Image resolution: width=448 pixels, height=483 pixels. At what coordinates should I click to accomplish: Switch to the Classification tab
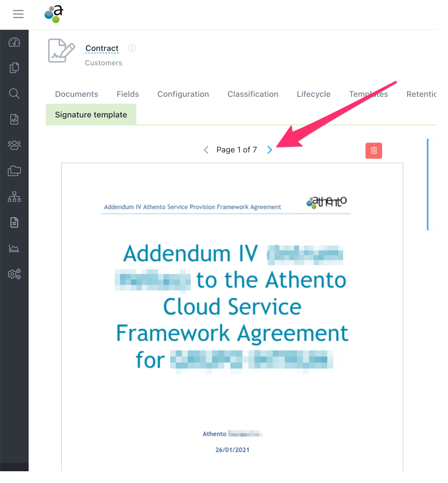253,94
